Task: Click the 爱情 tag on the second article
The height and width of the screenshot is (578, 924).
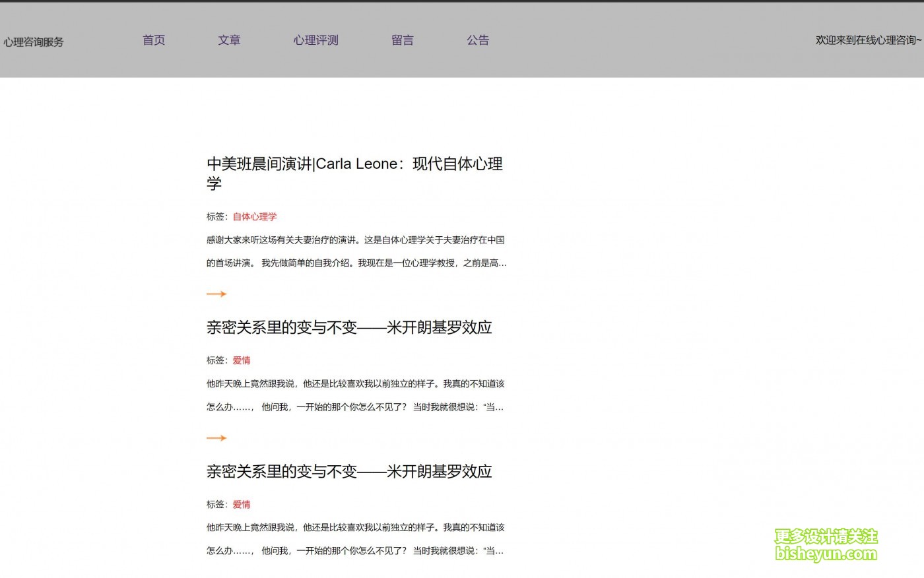Action: pos(242,360)
